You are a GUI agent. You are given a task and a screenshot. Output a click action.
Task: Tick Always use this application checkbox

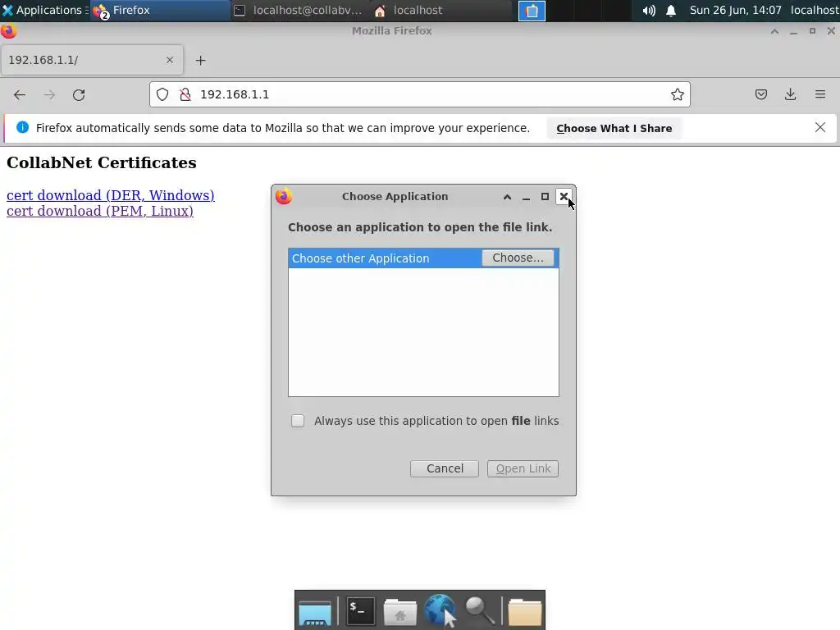(x=297, y=421)
